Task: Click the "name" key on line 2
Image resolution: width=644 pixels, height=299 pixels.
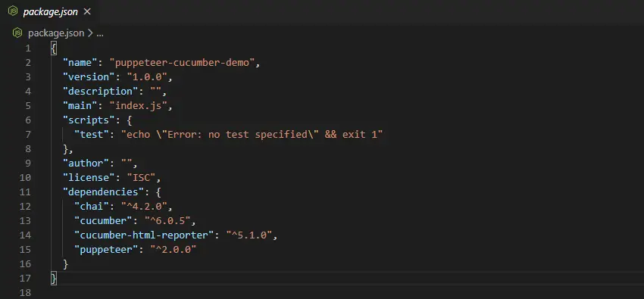Action: click(80, 63)
